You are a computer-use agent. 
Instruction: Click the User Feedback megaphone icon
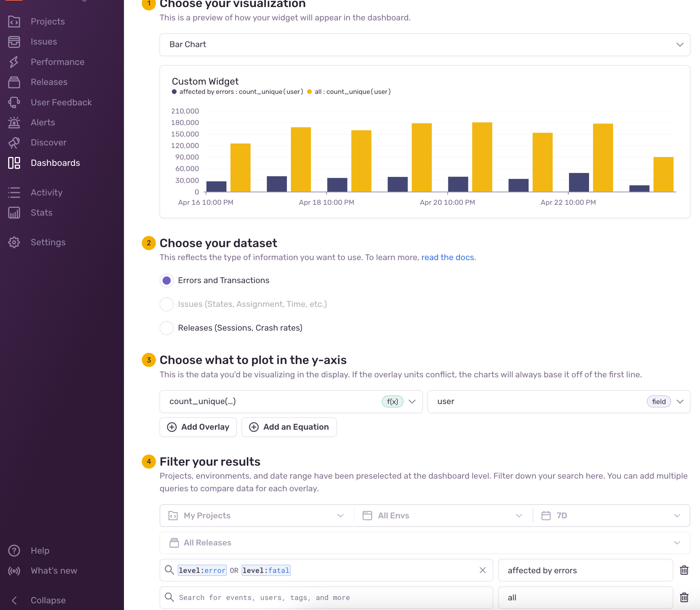coord(14,102)
